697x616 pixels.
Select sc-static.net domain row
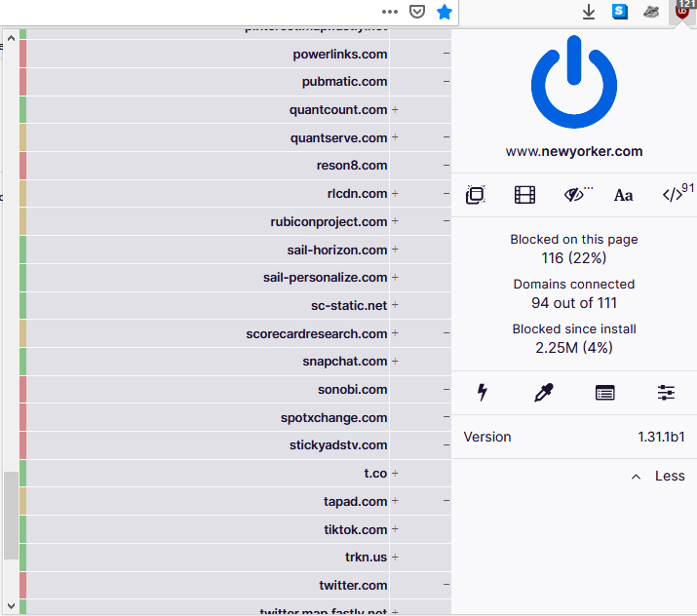point(235,306)
